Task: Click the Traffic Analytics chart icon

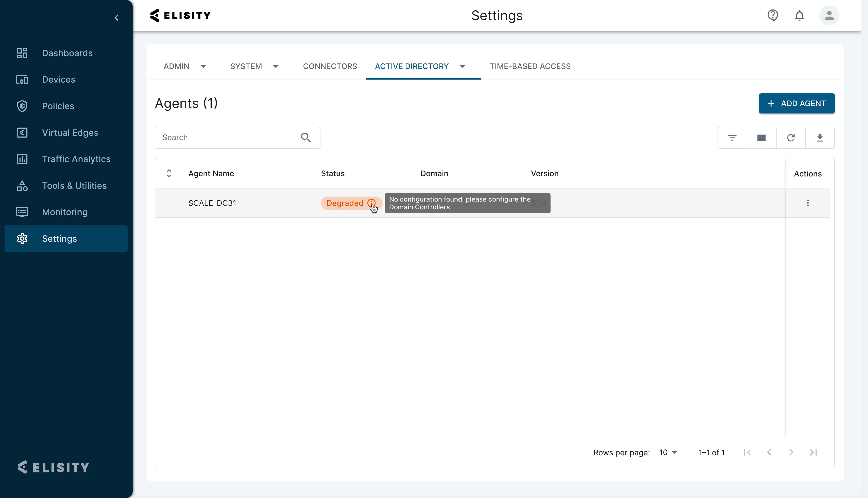Action: 22,159
